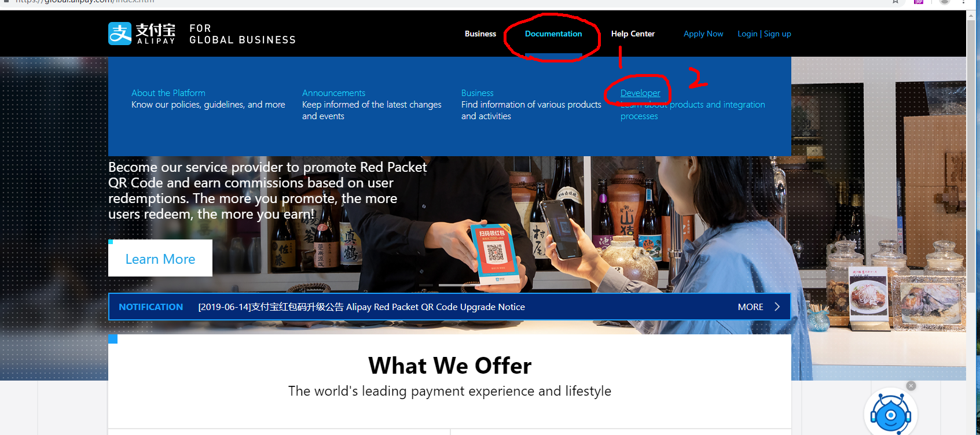This screenshot has width=980, height=435.
Task: Click the notification bar right chevron
Action: (x=777, y=307)
